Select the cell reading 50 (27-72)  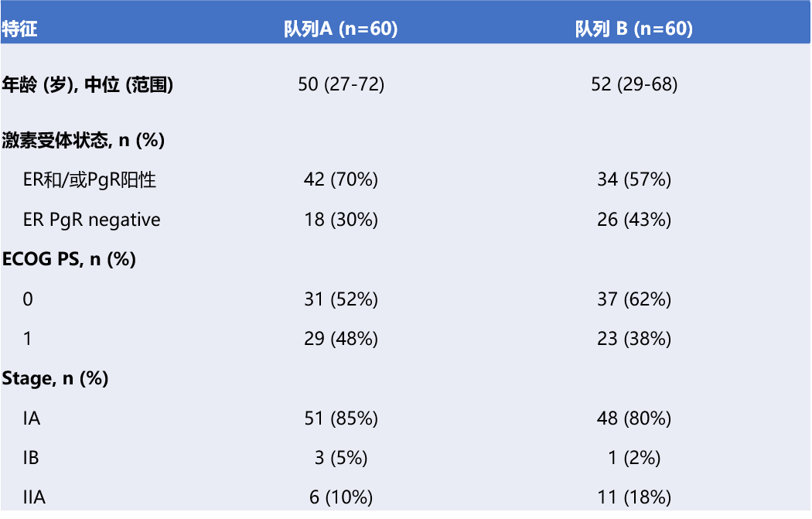[x=341, y=84]
